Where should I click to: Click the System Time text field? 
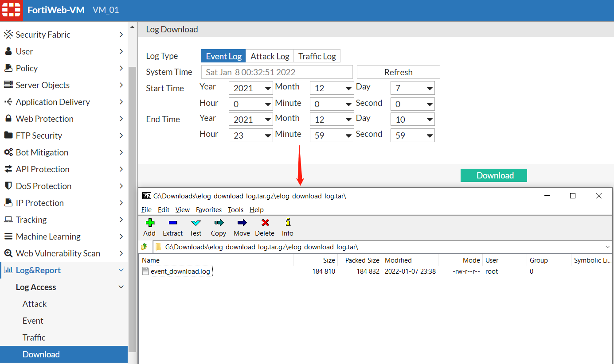[277, 72]
